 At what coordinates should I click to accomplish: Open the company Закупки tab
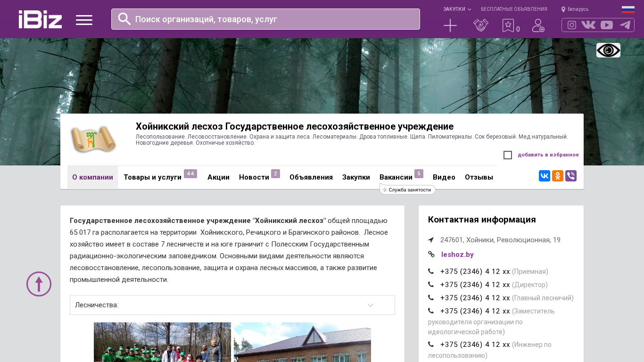(x=356, y=177)
